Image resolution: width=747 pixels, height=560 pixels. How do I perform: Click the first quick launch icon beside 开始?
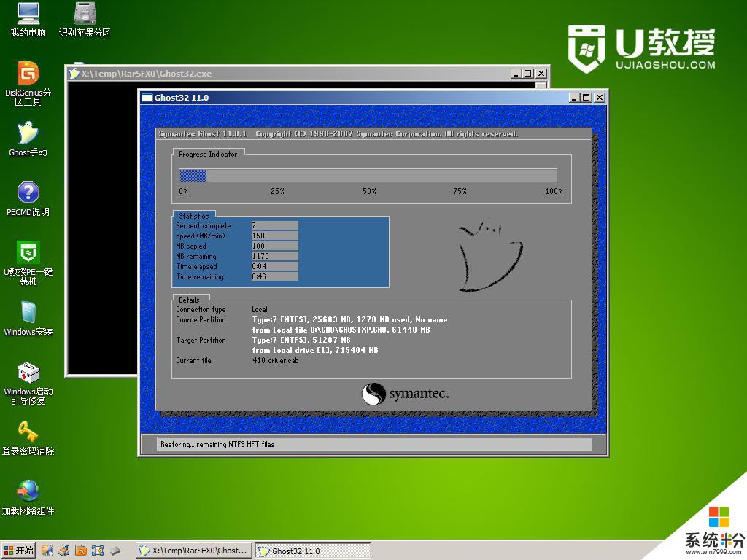47,551
